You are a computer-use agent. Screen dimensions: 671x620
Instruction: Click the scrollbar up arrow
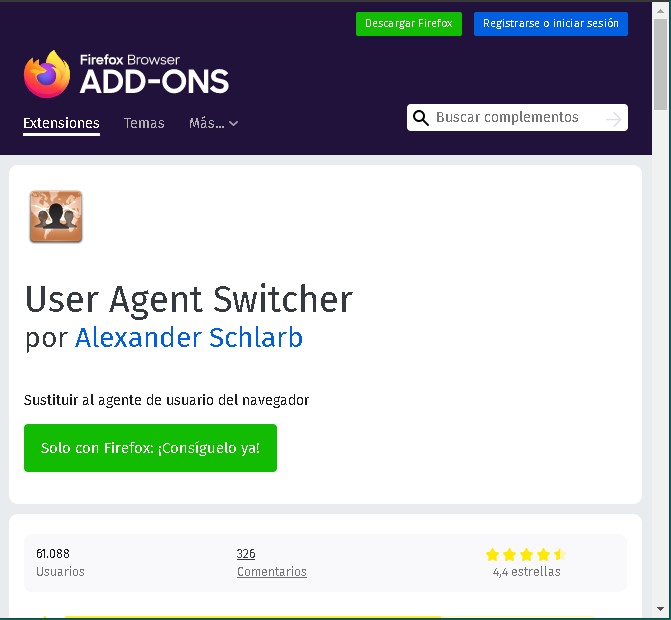(661, 11)
